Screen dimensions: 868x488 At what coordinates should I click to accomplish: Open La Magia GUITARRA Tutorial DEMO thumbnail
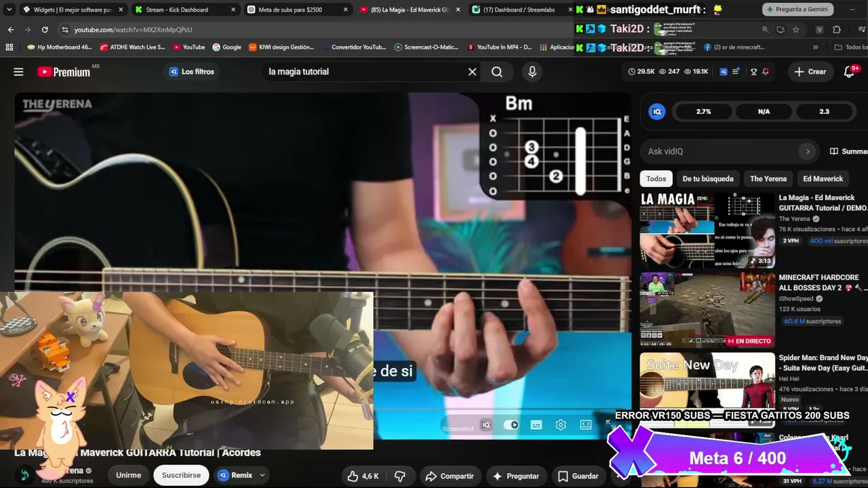[x=707, y=230]
